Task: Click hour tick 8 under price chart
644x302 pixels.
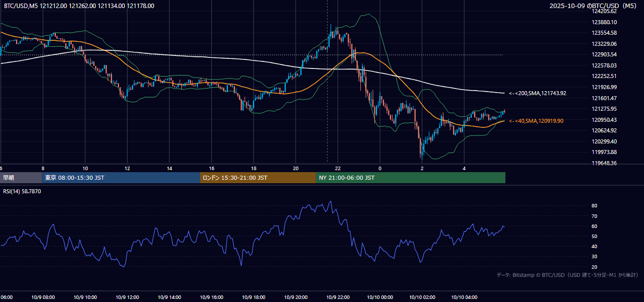Action: [x=43, y=168]
